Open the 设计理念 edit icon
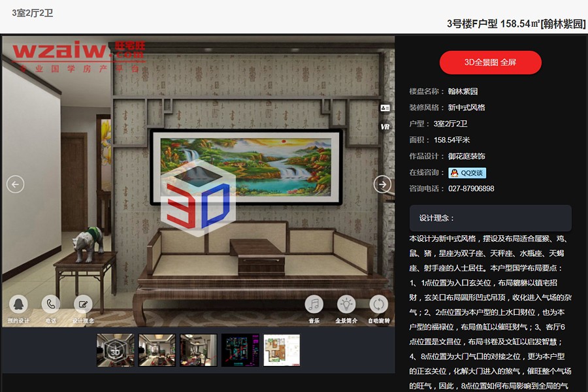The width and height of the screenshot is (588, 392). (x=83, y=304)
